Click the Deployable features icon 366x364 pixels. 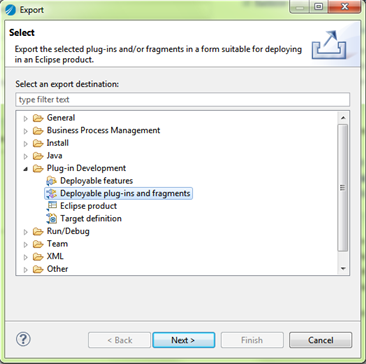pyautogui.click(x=52, y=181)
